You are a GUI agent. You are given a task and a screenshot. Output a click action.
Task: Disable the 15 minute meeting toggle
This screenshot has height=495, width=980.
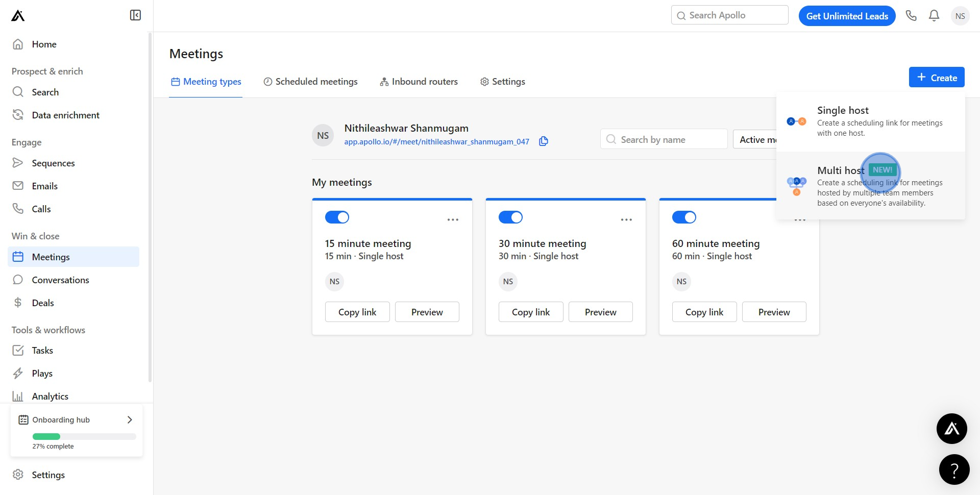pos(337,217)
